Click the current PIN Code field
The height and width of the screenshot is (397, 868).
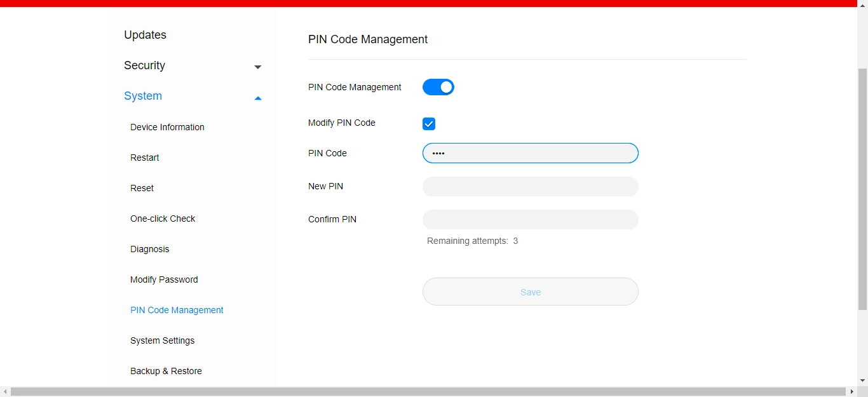click(530, 153)
